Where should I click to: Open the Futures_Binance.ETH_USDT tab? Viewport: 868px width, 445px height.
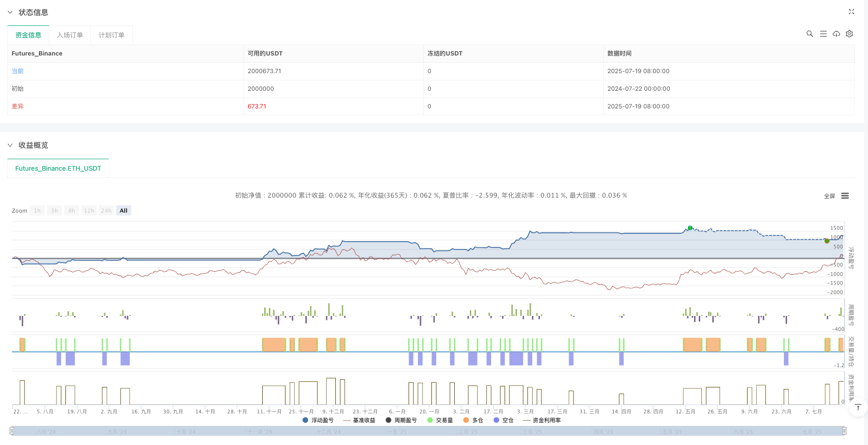pyautogui.click(x=58, y=169)
